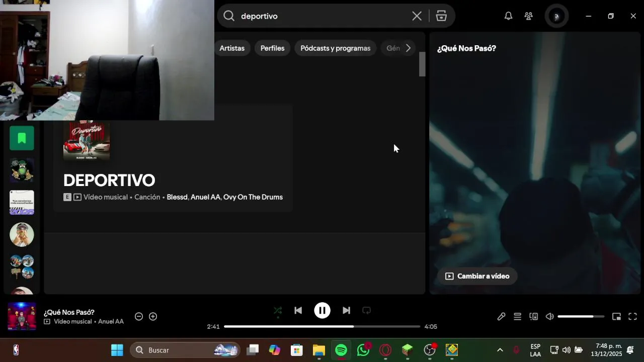Click the Cambiar a vídeo button

coord(477,276)
